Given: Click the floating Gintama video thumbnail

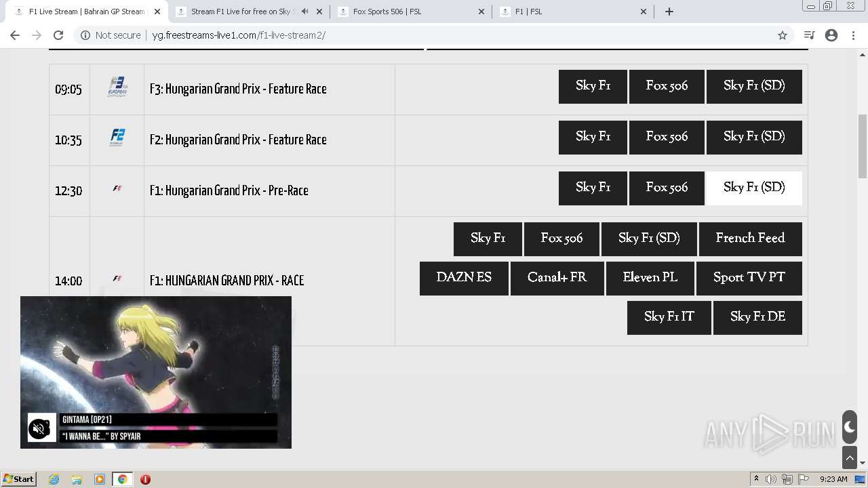Looking at the screenshot, I should (156, 372).
